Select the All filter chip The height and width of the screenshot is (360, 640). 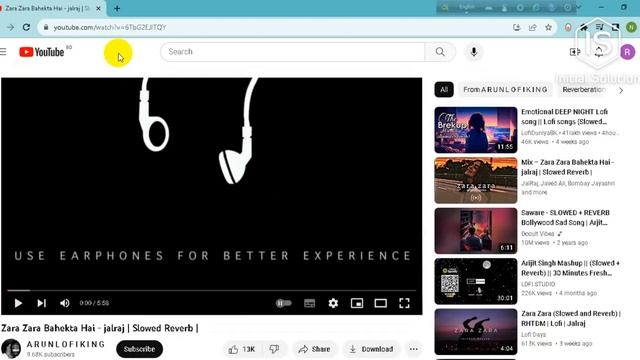(x=444, y=89)
